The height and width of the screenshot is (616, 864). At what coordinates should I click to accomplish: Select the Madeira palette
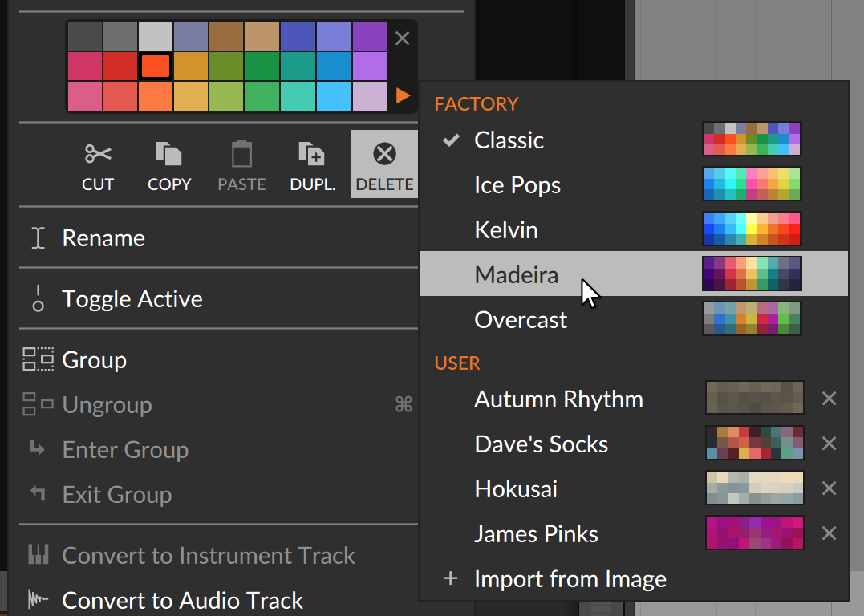[x=517, y=274]
